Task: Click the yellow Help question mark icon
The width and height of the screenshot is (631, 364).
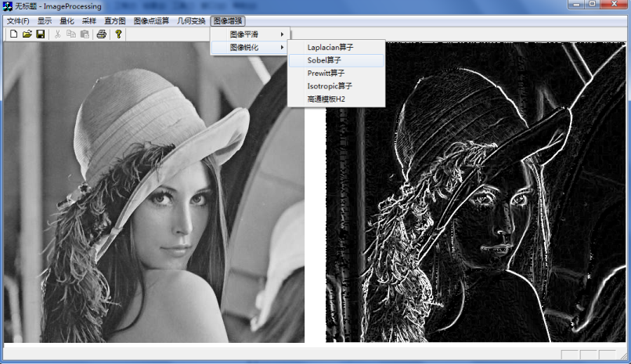Action: pyautogui.click(x=118, y=34)
